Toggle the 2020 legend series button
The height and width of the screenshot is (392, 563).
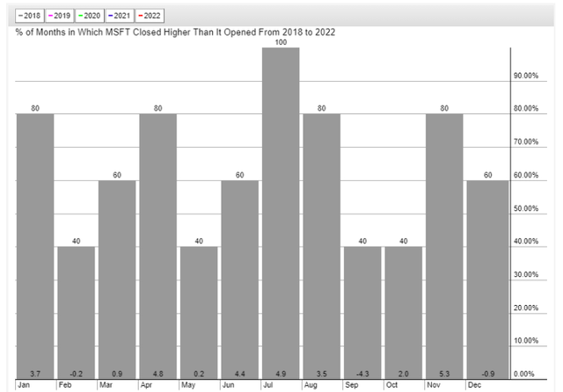pos(90,16)
